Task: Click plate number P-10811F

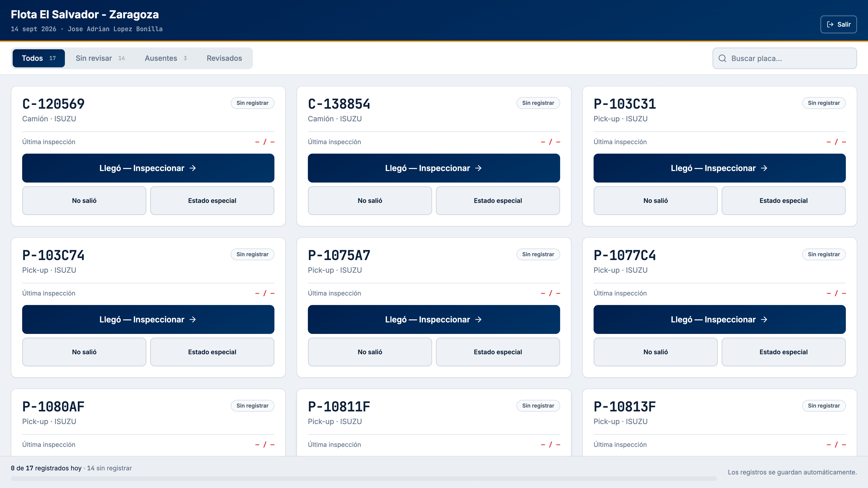Action: click(x=339, y=406)
